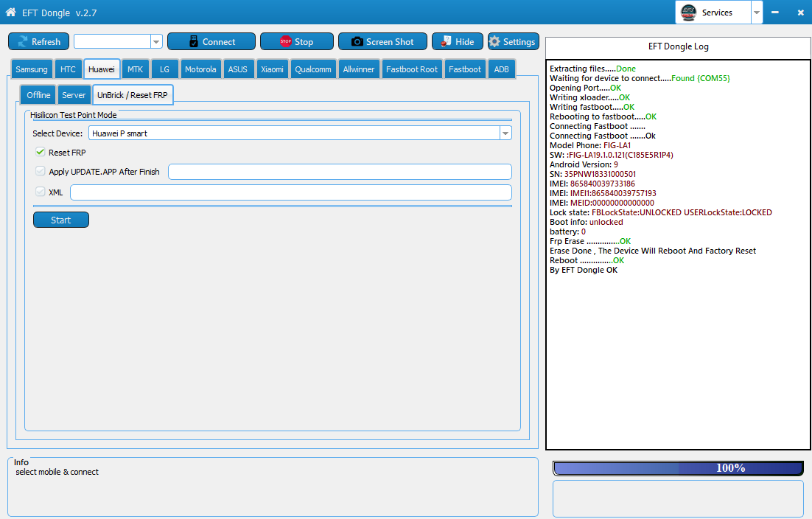Click the 'Boot info: unlocked' log line
Viewport: 812px width, 519px height.
tap(587, 222)
